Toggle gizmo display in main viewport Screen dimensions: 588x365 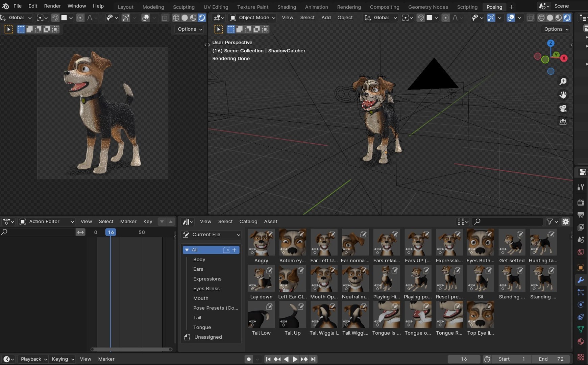491,18
